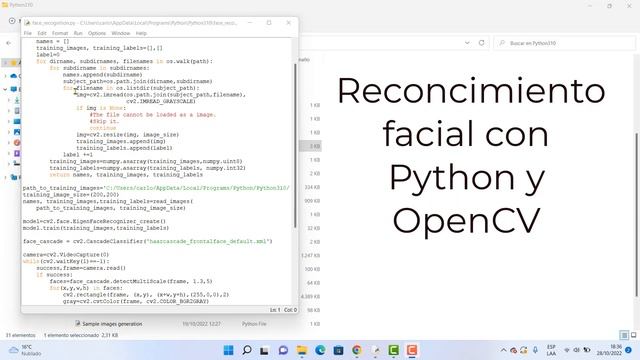This screenshot has height=360, width=640.
Task: Open the Window menu in IDLE
Action: [120, 33]
